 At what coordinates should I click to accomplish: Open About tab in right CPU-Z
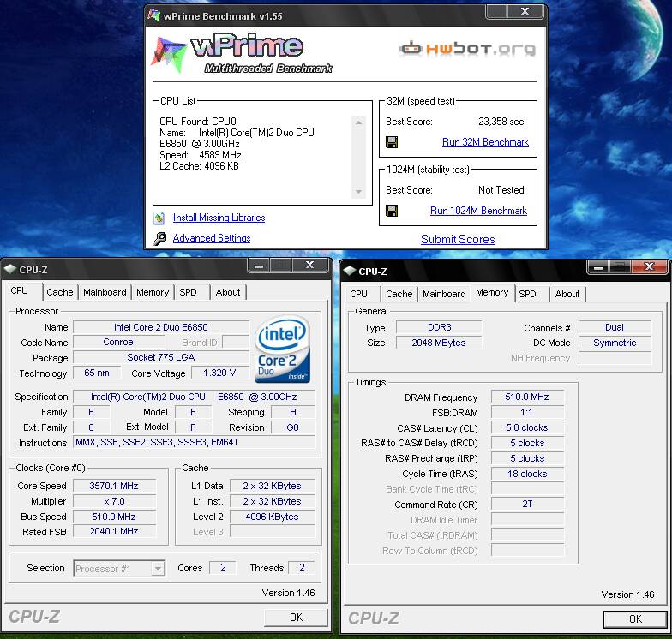coord(567,294)
